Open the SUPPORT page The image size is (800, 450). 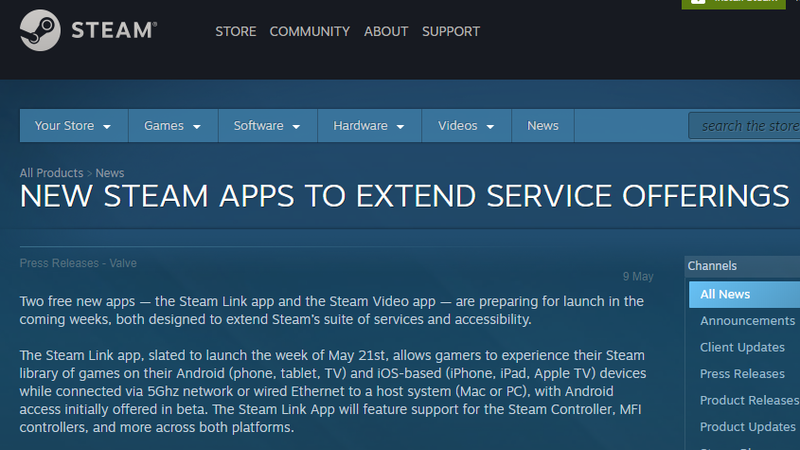click(x=451, y=32)
